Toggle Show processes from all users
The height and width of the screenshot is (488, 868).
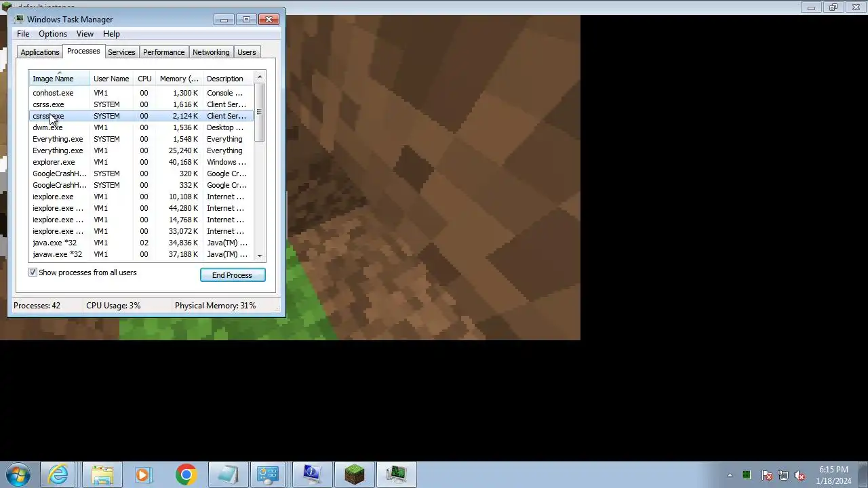(x=33, y=272)
